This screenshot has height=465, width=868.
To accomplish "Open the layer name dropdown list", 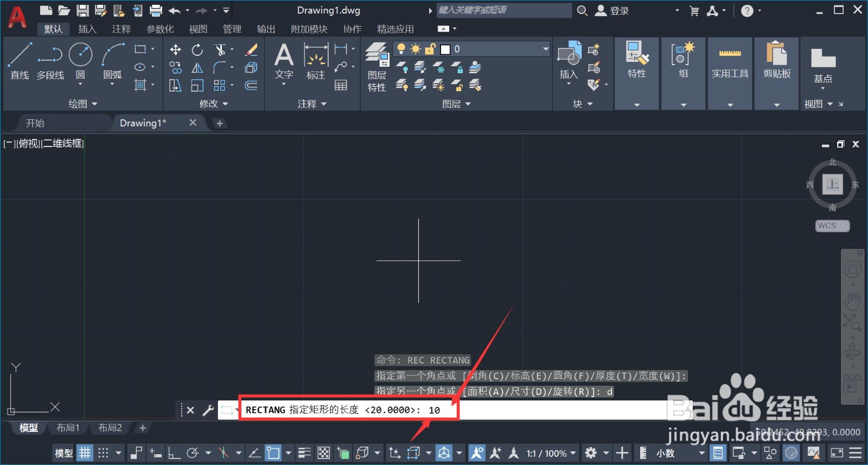I will click(545, 49).
